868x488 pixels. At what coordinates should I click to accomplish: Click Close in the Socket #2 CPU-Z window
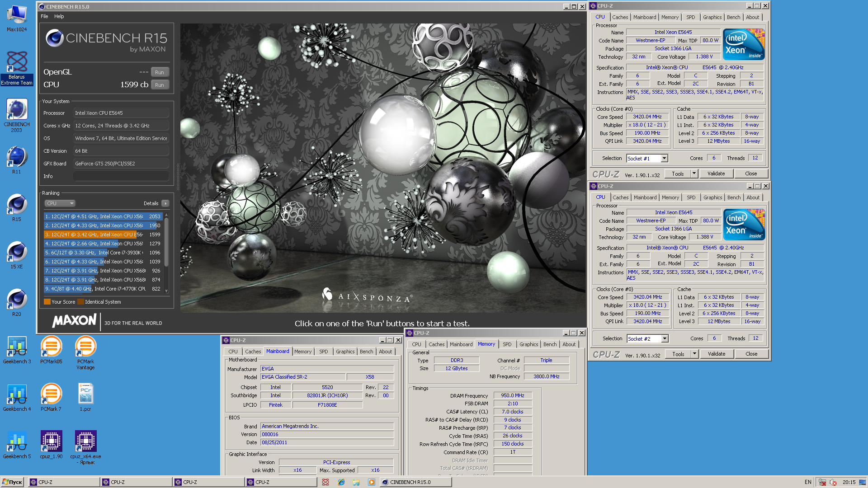pos(751,354)
